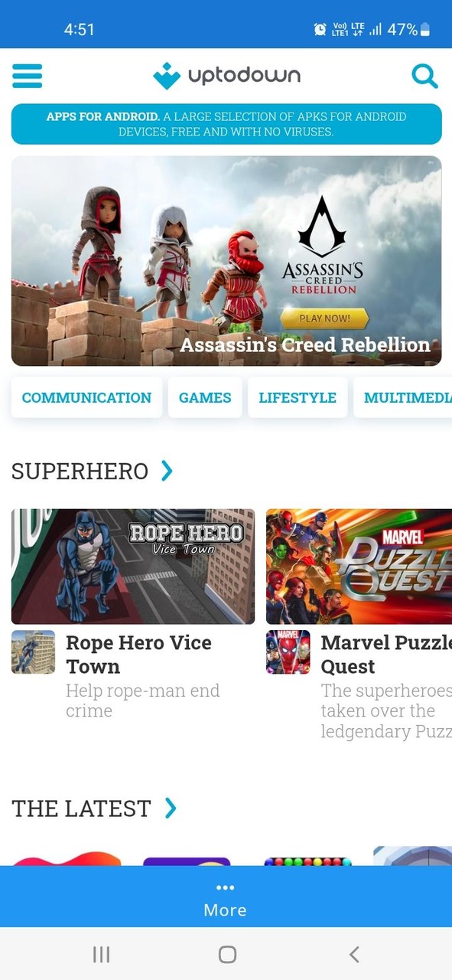This screenshot has width=452, height=980.
Task: Tap the Rope Hero Vice Town app icon
Action: pos(33,652)
